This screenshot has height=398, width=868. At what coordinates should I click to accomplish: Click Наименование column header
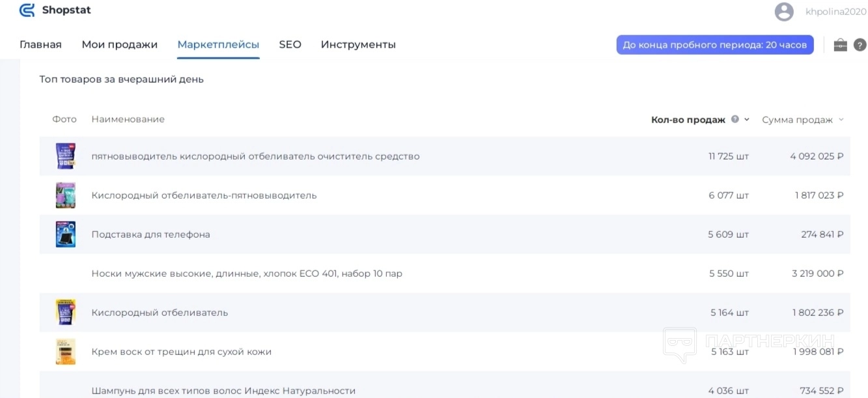click(x=128, y=119)
